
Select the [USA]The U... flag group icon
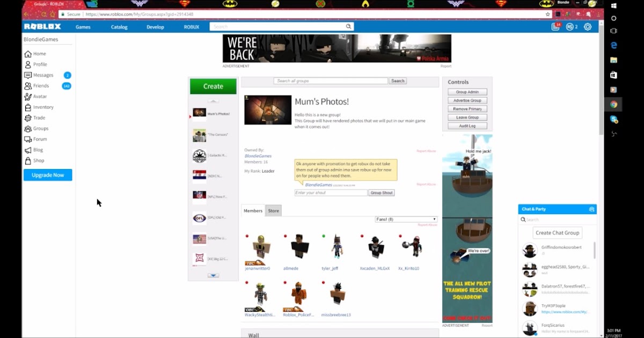click(199, 239)
